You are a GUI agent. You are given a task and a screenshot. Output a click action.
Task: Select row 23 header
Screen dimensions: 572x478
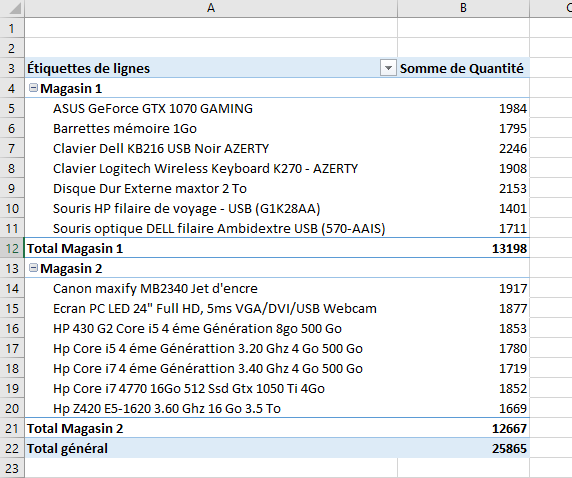(x=12, y=468)
